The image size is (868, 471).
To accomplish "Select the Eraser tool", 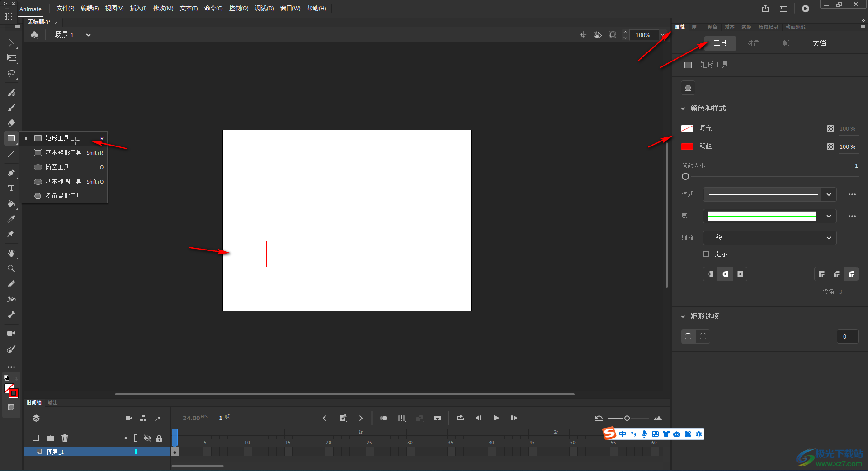I will pyautogui.click(x=11, y=123).
